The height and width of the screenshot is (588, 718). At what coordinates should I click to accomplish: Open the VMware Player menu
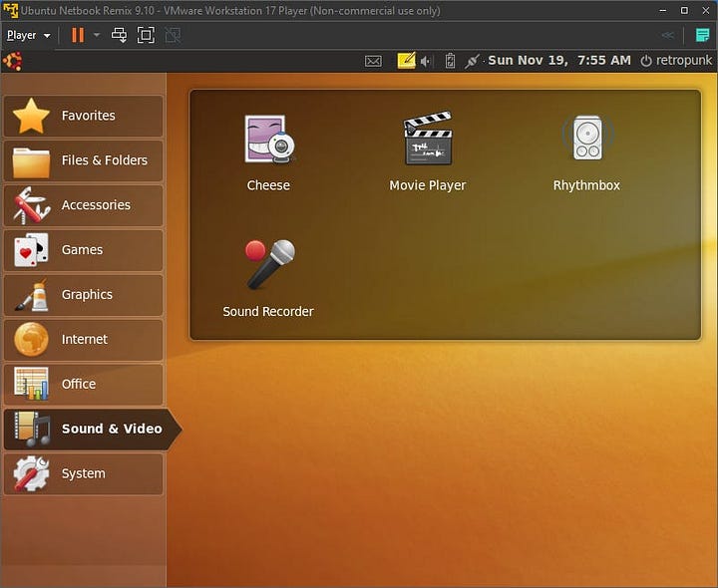tap(28, 35)
